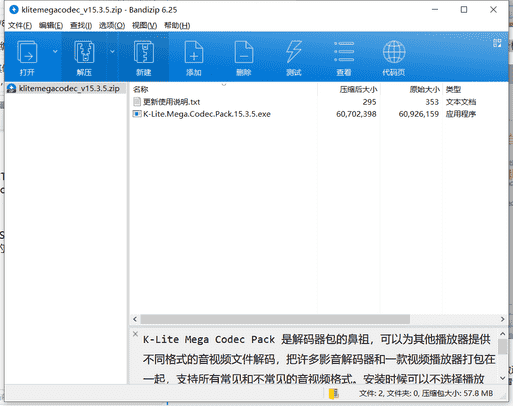The height and width of the screenshot is (406, 513).
Task: Click the 353 original size cell
Action: (x=432, y=102)
